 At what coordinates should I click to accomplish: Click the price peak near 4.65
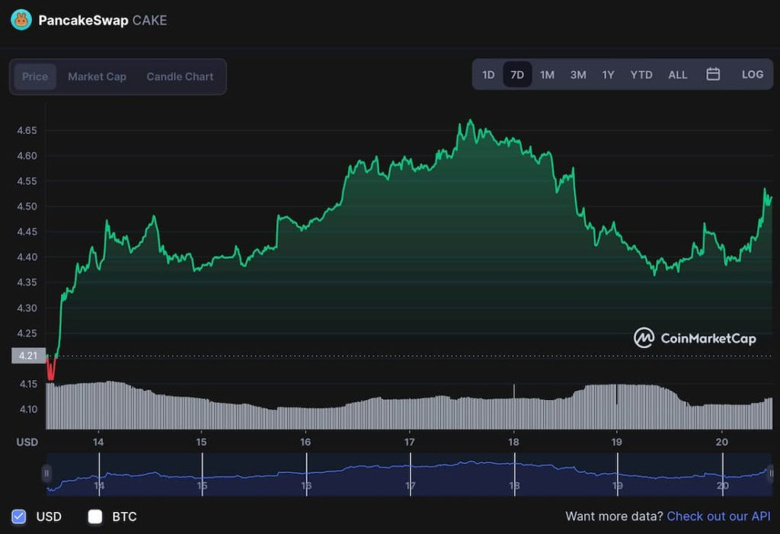469,122
